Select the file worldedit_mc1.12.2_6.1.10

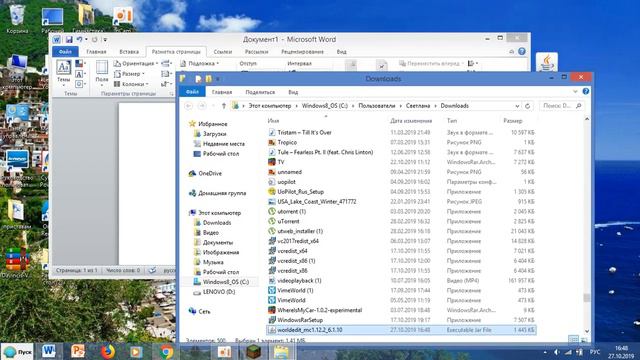coord(401,330)
